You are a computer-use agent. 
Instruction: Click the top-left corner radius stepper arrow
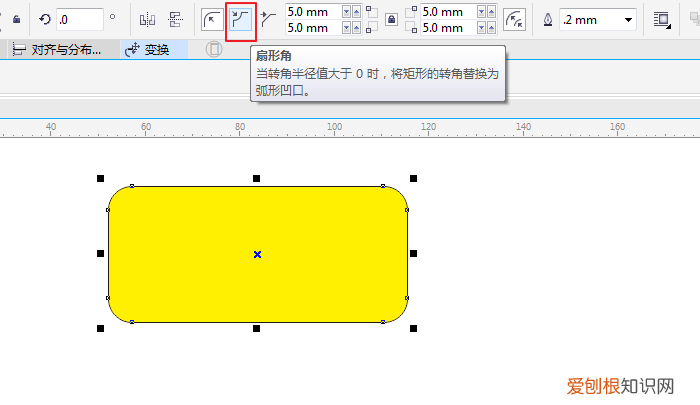(x=348, y=12)
